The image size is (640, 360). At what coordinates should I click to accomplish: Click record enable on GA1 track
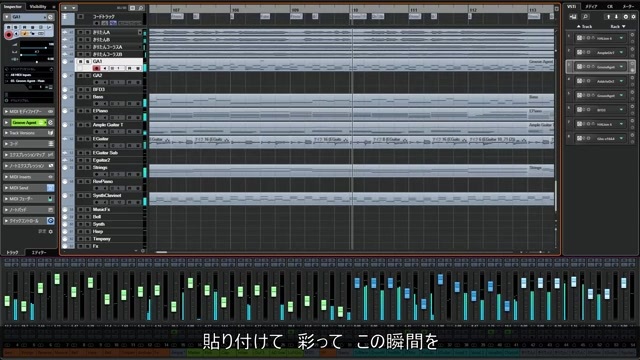96,68
